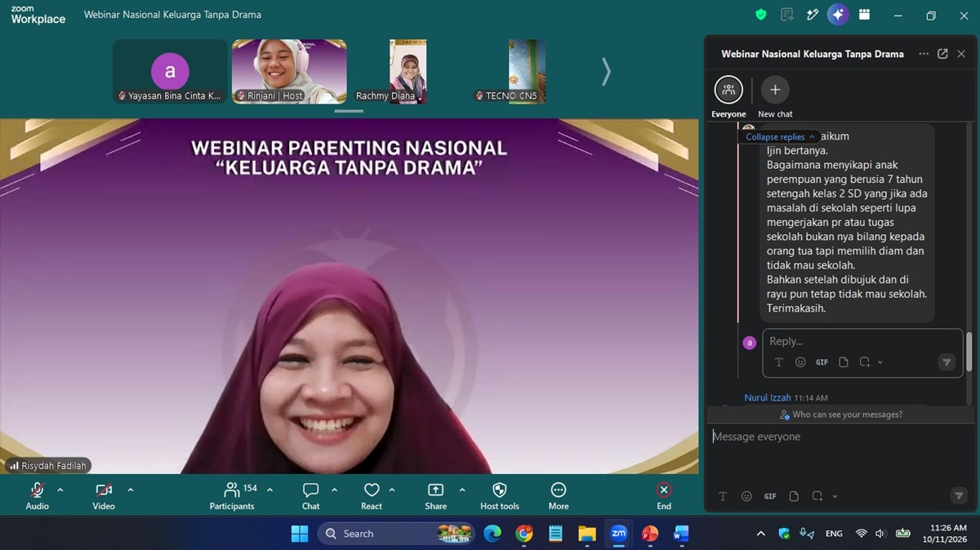Screen dimensions: 980x550
Task: Open File Explorer from taskbar
Action: coord(587,534)
